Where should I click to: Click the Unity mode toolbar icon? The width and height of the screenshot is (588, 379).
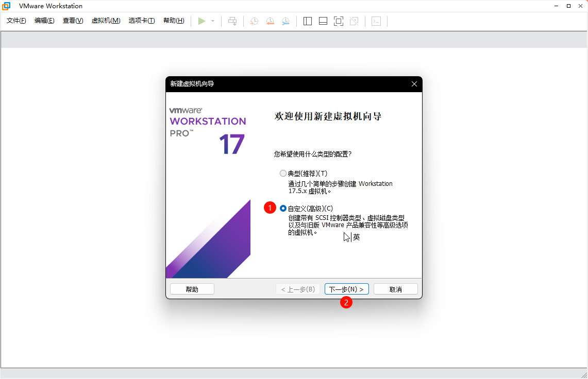point(354,21)
